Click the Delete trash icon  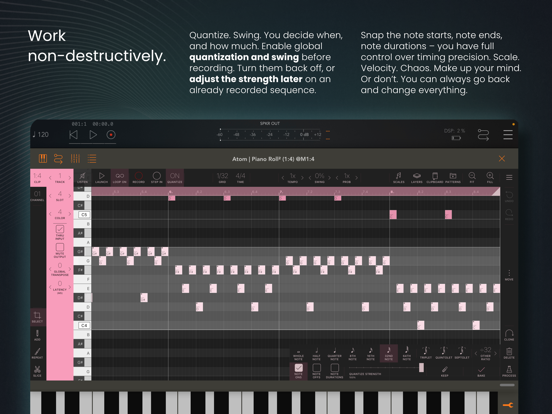click(509, 353)
